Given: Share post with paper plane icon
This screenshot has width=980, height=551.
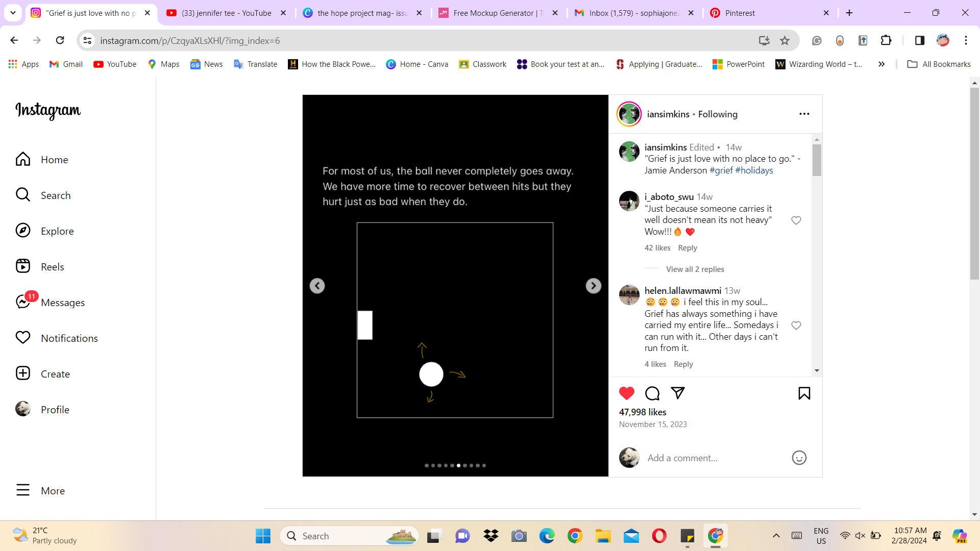Looking at the screenshot, I should pos(677,393).
